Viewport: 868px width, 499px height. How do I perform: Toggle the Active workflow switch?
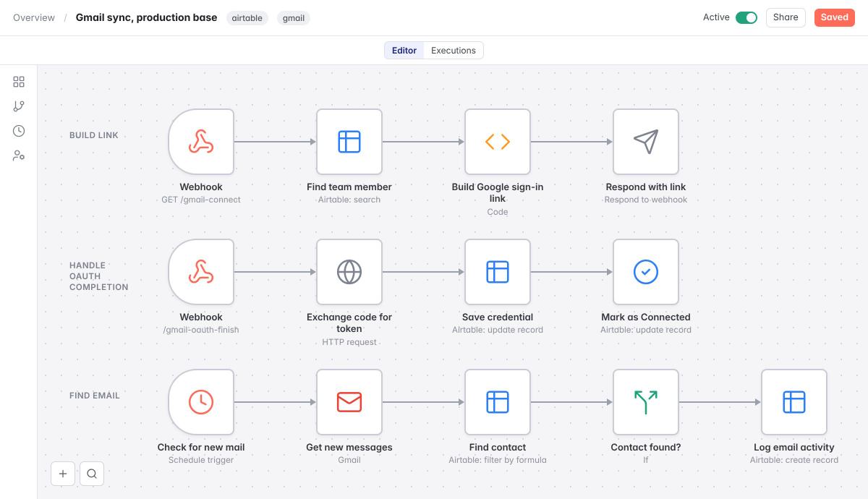click(x=746, y=17)
